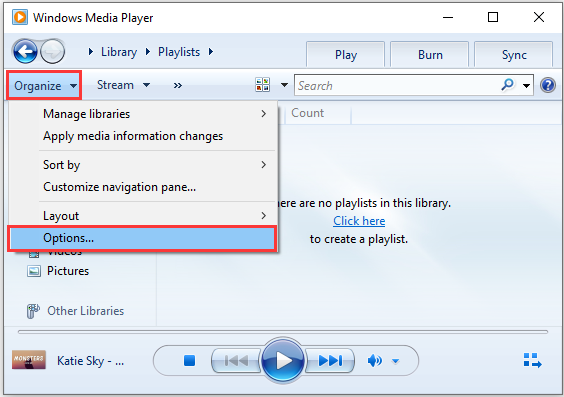Expand breadcrumb arrow after Playlists
This screenshot has width=564, height=397.
pos(211,52)
